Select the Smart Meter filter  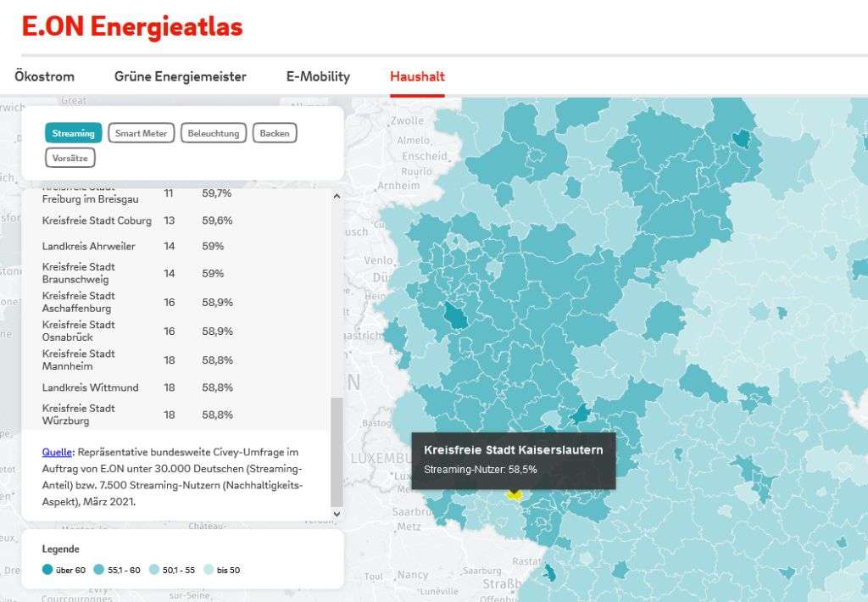[142, 133]
